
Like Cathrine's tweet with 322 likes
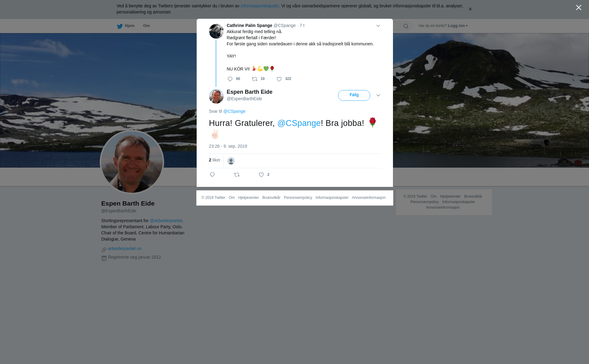[x=279, y=79]
